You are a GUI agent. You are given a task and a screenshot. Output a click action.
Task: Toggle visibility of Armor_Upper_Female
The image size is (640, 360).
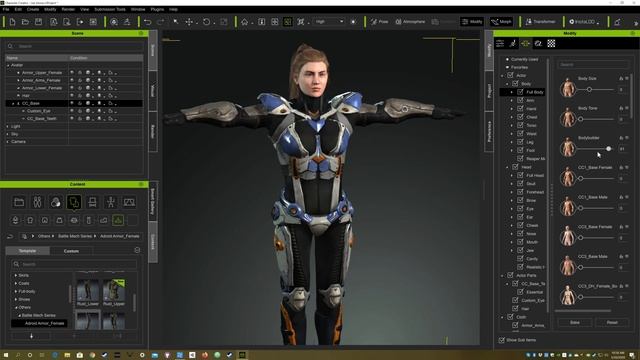(x=72, y=73)
